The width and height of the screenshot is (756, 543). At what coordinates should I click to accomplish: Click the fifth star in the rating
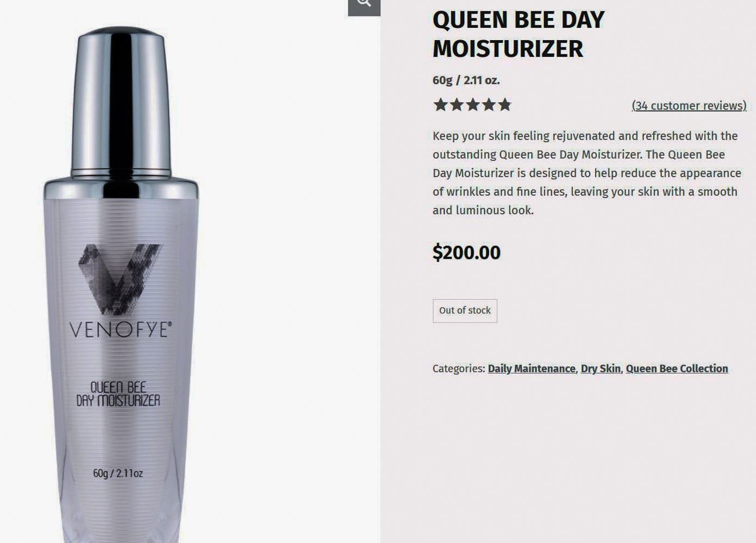point(505,105)
